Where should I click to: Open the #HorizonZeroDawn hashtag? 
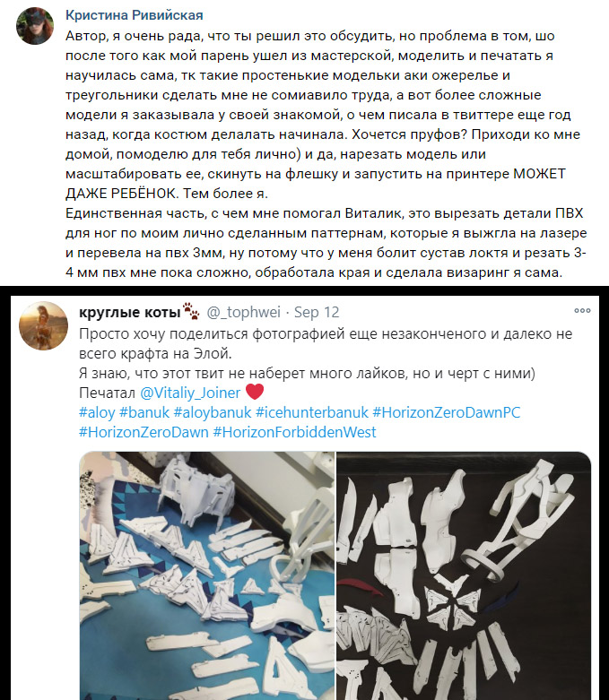click(x=144, y=432)
